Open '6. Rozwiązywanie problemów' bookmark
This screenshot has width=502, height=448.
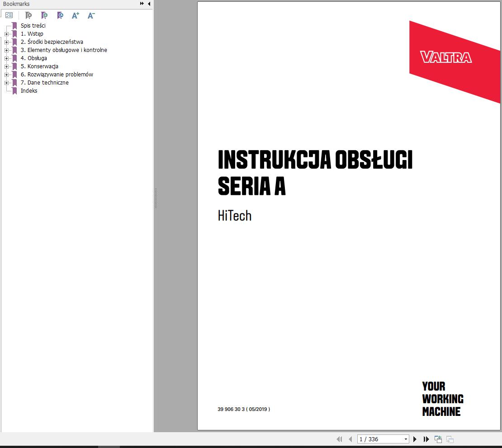(57, 74)
